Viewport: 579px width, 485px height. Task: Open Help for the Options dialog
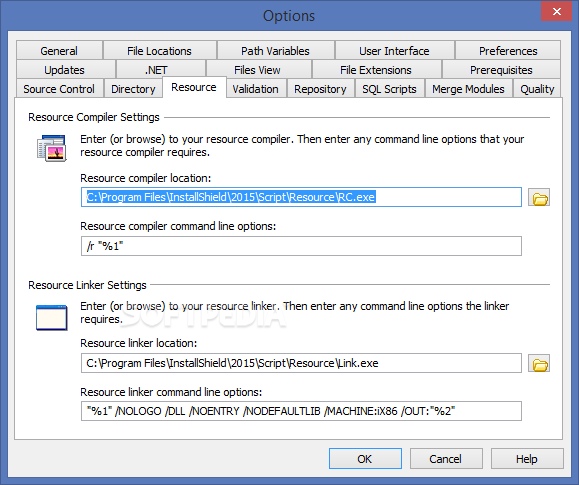click(527, 459)
